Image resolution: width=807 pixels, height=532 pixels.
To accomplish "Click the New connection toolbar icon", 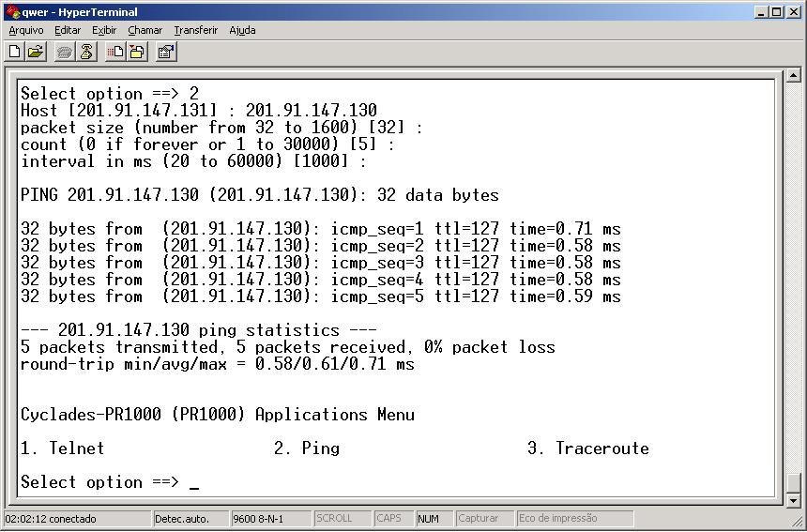I will point(15,52).
